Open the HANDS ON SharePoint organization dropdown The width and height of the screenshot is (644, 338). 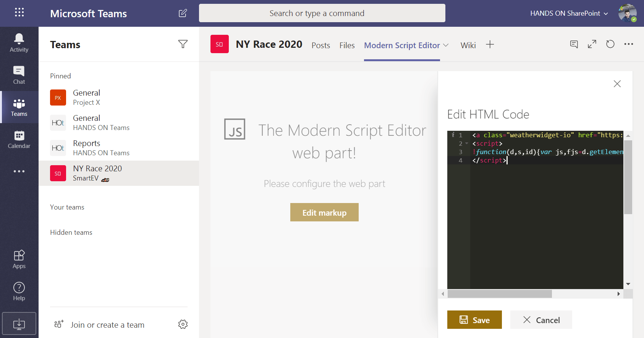(x=569, y=13)
